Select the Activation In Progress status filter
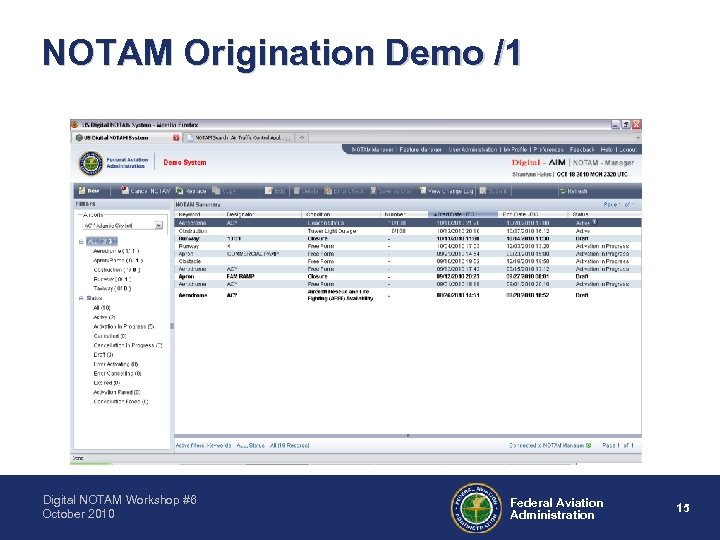The height and width of the screenshot is (540, 720). tap(124, 326)
